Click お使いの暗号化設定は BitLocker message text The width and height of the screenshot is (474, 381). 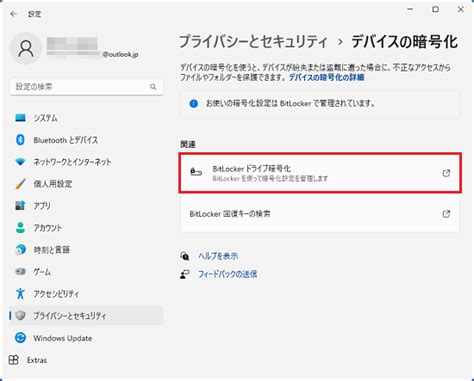pyautogui.click(x=290, y=104)
